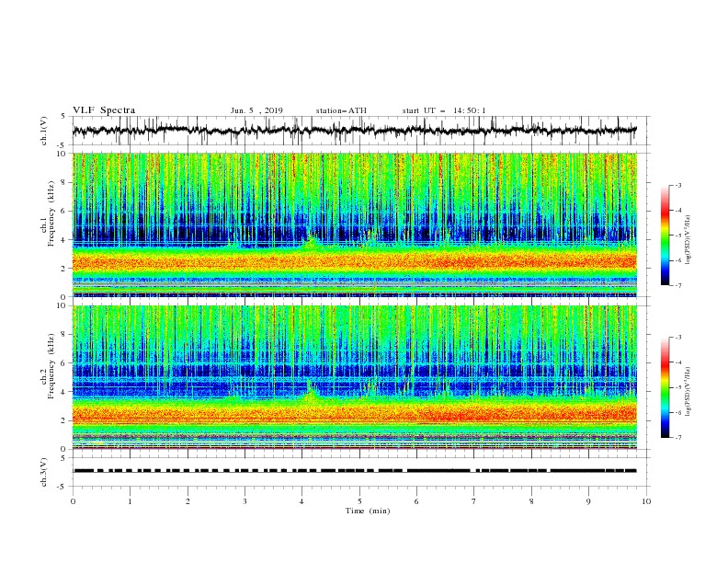The width and height of the screenshot is (728, 563).
Task: Click the "VLF Spectra" plot title
Action: (104, 110)
